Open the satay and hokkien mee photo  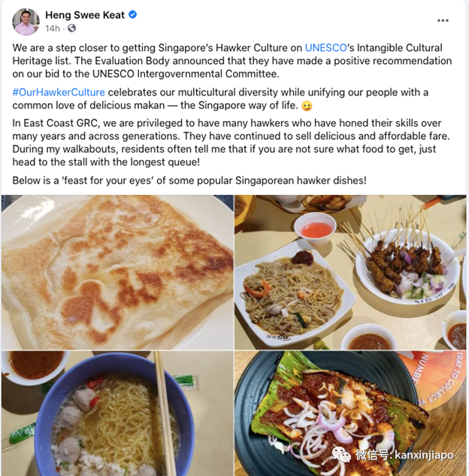point(350,272)
